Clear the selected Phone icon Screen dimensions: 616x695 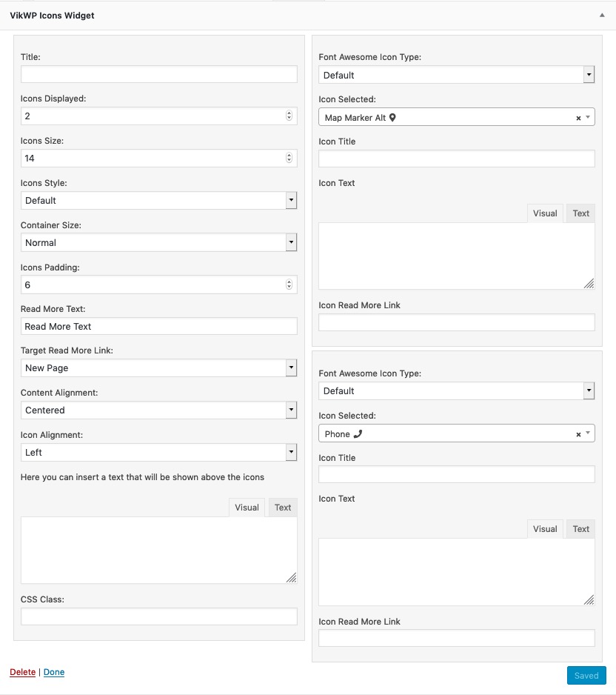(x=577, y=433)
